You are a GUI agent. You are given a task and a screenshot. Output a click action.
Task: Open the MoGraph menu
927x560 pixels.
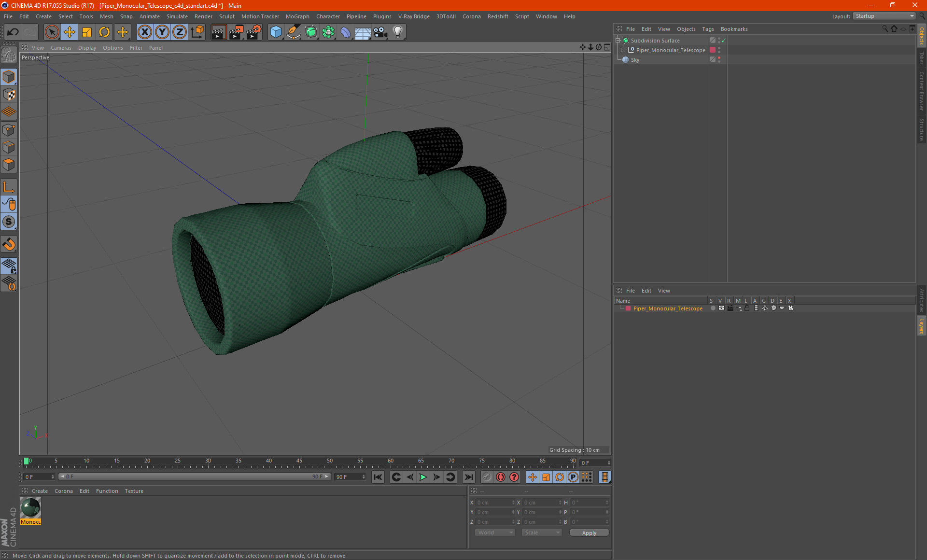click(x=297, y=16)
